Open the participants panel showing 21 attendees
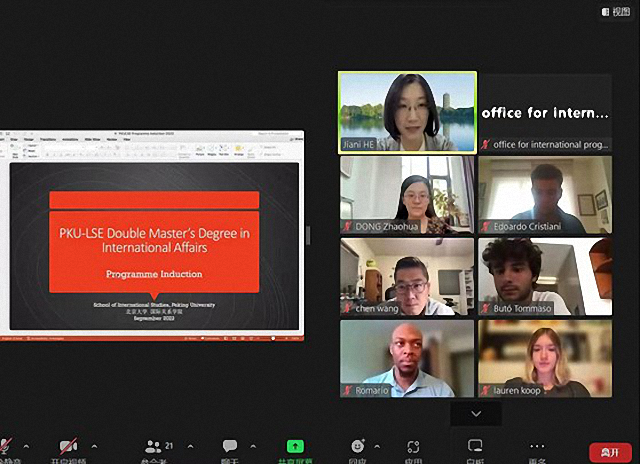This screenshot has width=640, height=464. [153, 447]
